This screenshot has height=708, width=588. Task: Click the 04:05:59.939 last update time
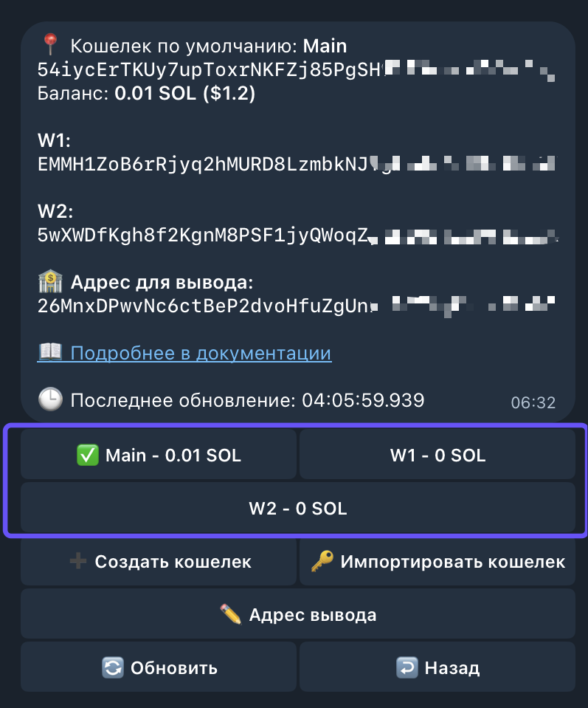[x=363, y=400]
